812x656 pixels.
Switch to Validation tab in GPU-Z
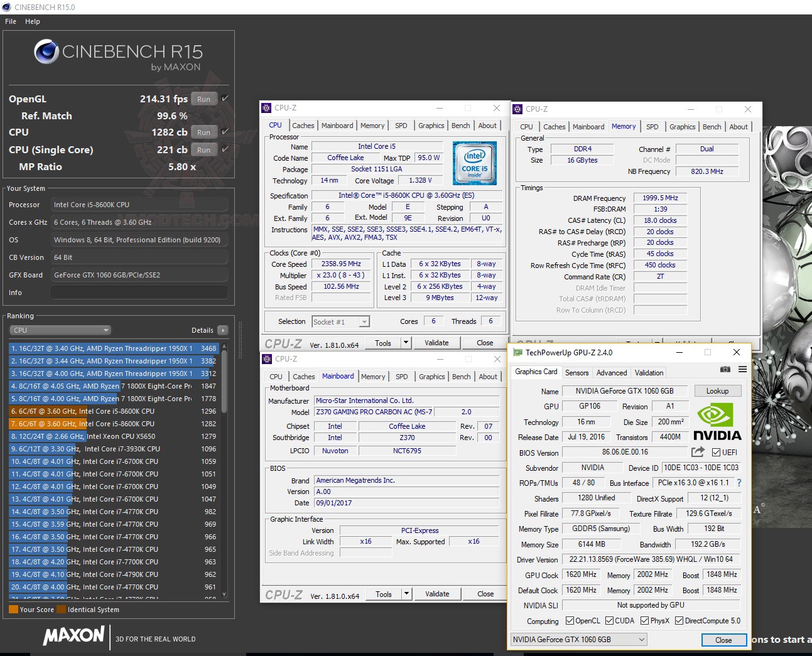(x=649, y=372)
